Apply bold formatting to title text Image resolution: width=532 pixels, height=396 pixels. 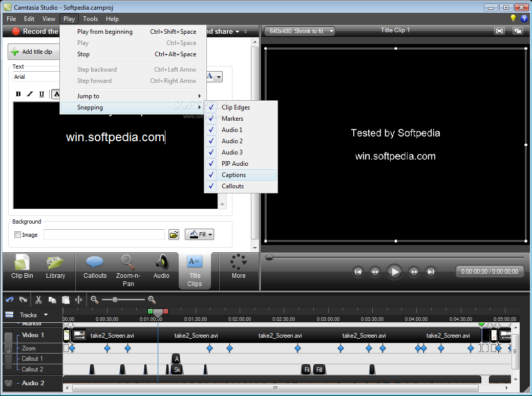[18, 94]
